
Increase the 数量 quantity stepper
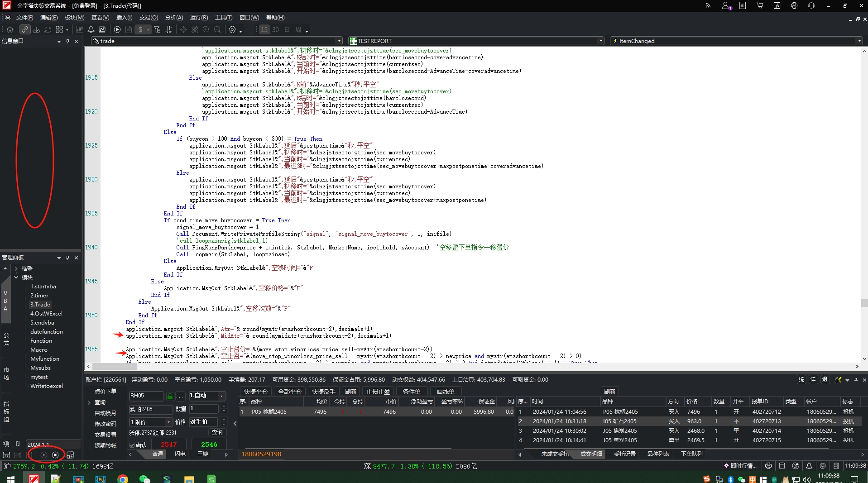pos(224,406)
